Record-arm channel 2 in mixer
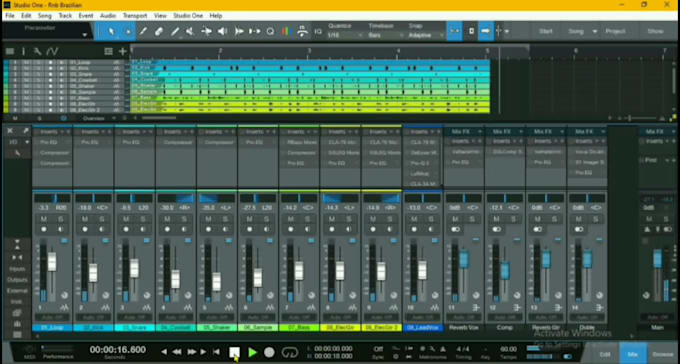680x364 pixels. coord(85,229)
